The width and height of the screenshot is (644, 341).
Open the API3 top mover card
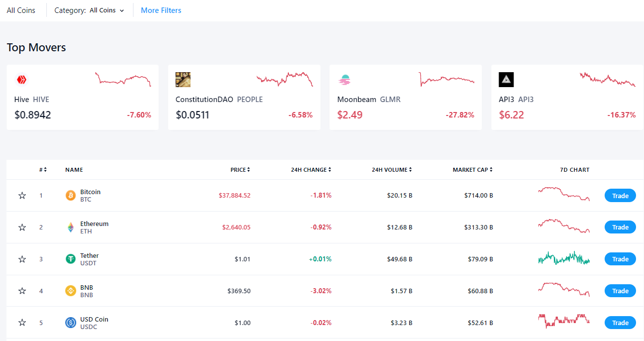pyautogui.click(x=567, y=97)
